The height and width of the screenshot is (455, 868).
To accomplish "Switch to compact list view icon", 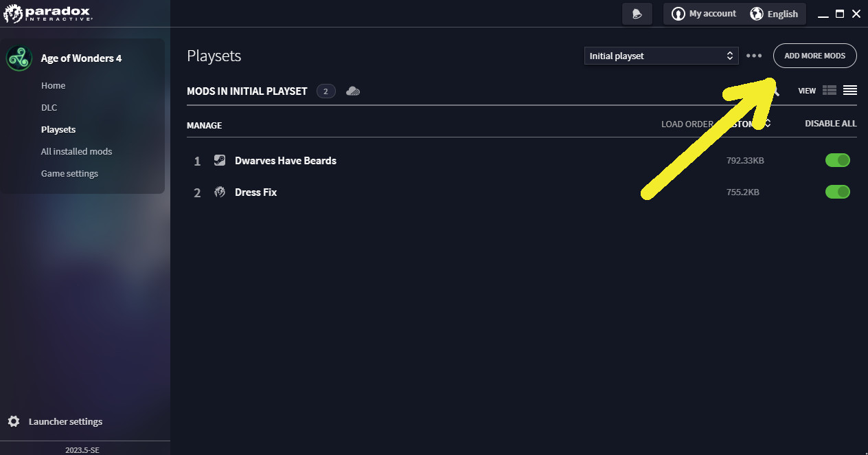I will pyautogui.click(x=850, y=91).
